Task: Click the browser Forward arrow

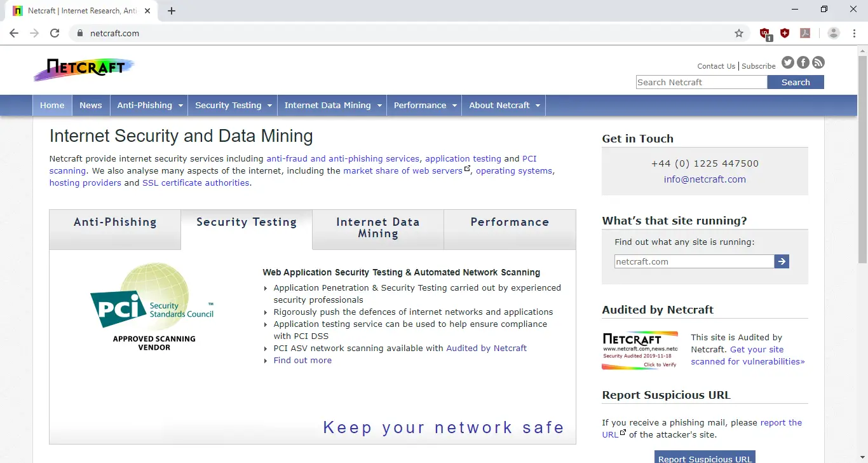Action: click(34, 33)
